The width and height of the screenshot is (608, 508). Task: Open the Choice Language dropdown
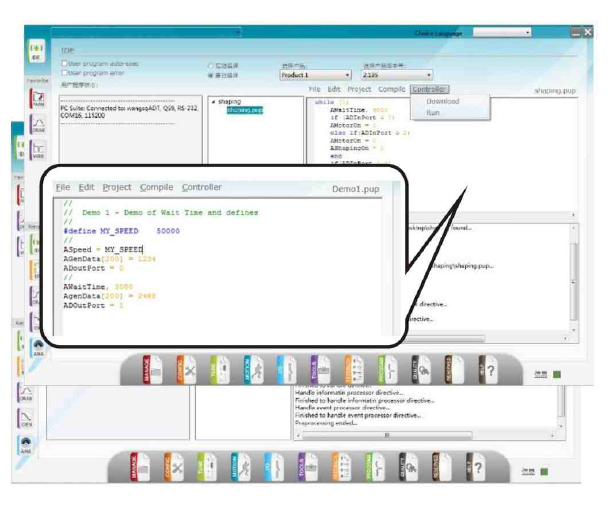tap(502, 32)
